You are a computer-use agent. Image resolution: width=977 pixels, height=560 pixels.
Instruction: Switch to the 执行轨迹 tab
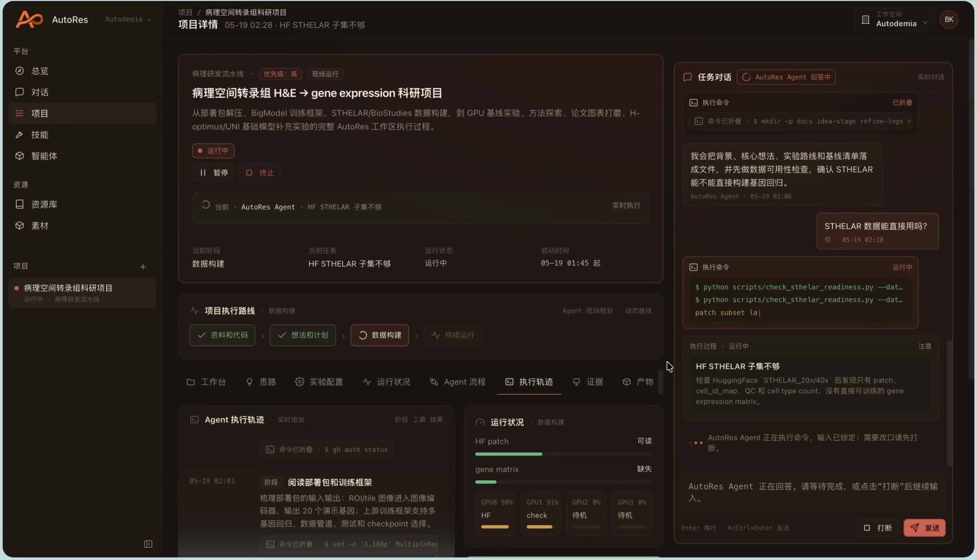tap(529, 382)
